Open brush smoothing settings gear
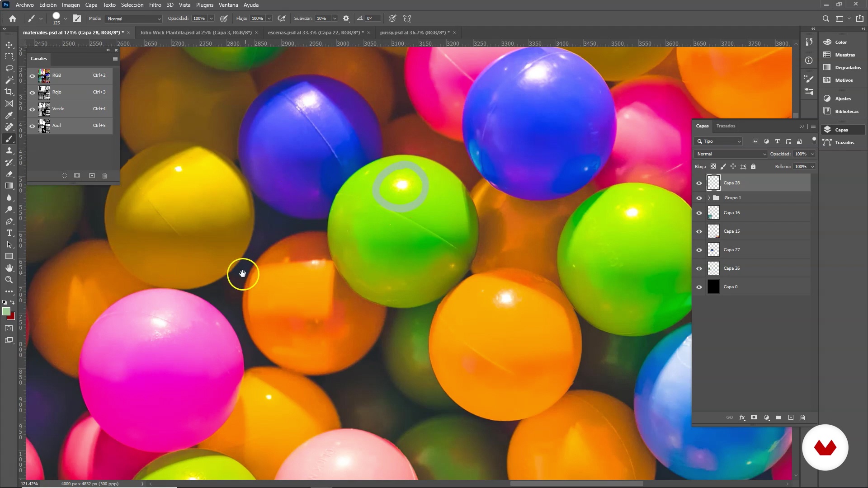868x488 pixels. 346,19
